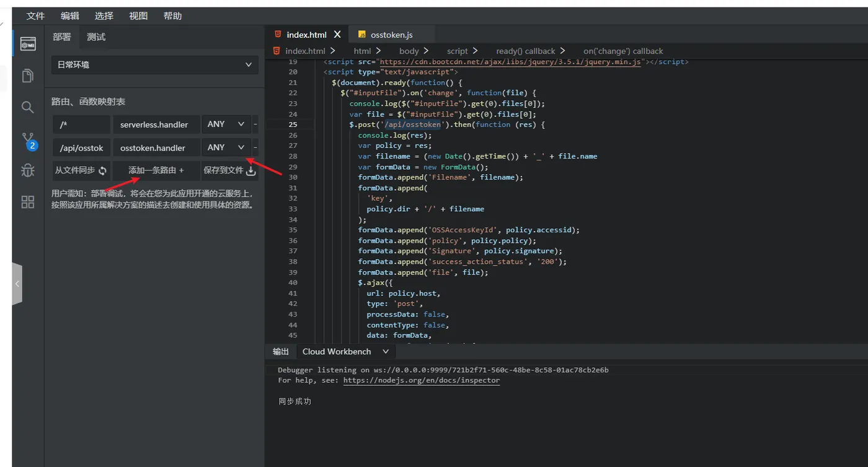Open the 日常环境 environment dropdown

point(155,64)
